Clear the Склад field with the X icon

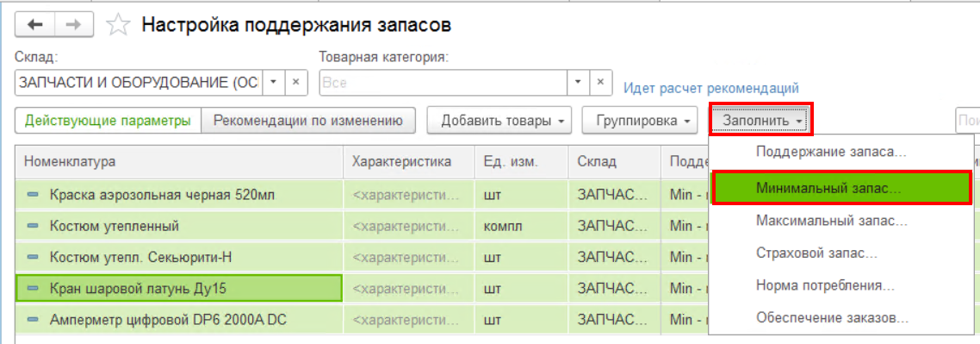coord(297,83)
